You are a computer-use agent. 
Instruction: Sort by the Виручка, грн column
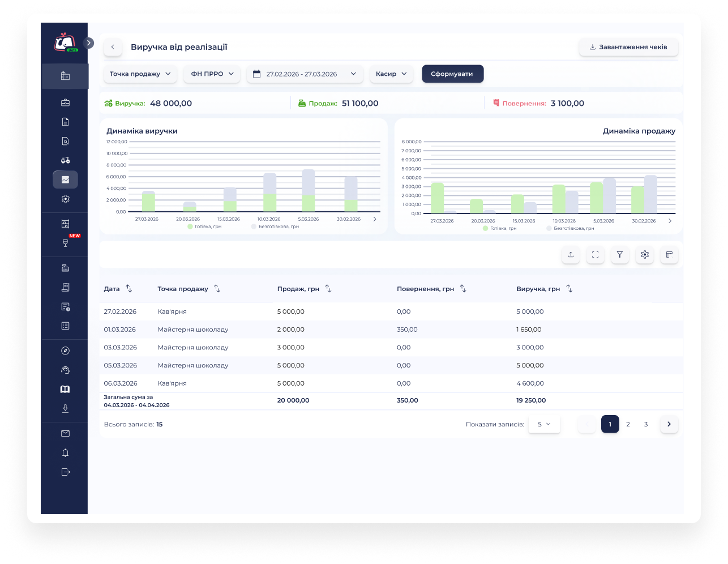pos(569,289)
